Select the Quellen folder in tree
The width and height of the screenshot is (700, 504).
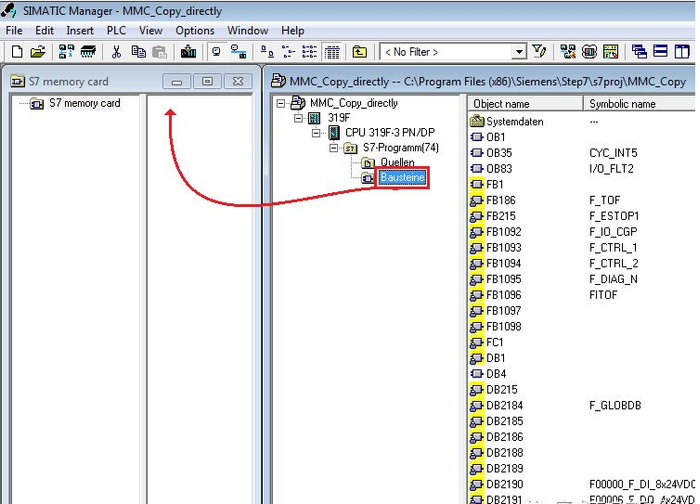[397, 163]
